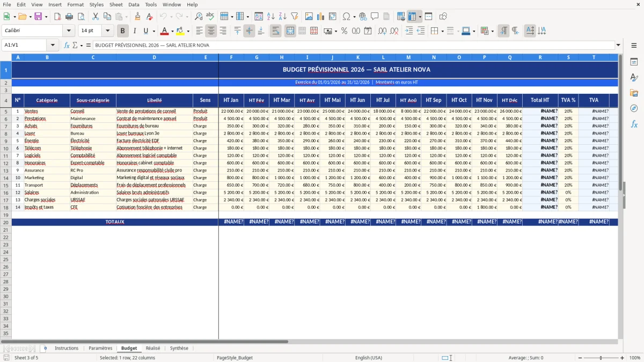Toggle Underline formatting
This screenshot has height=362, width=644.
[146, 31]
